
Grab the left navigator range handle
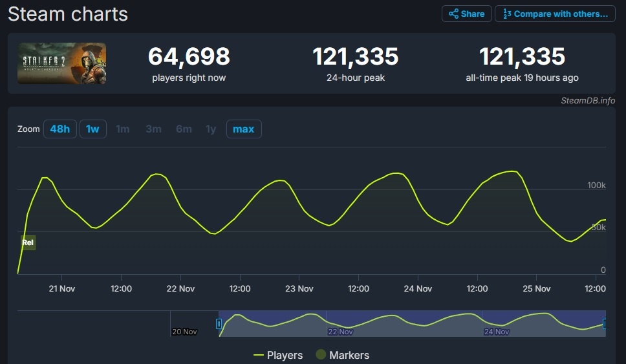pyautogui.click(x=219, y=324)
